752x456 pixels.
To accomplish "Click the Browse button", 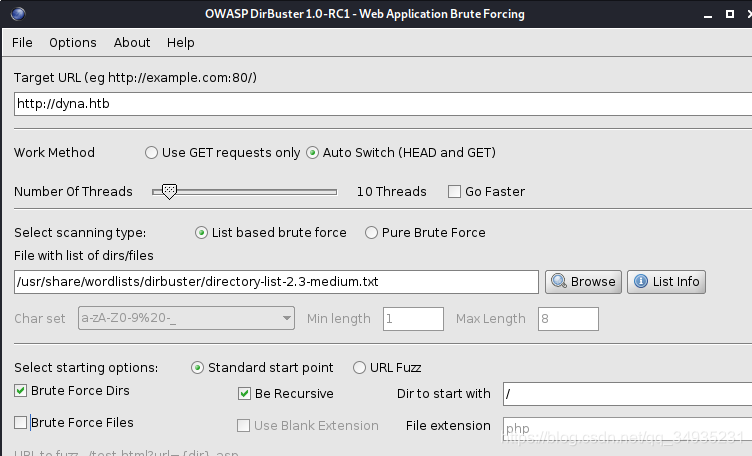I will tap(583, 281).
